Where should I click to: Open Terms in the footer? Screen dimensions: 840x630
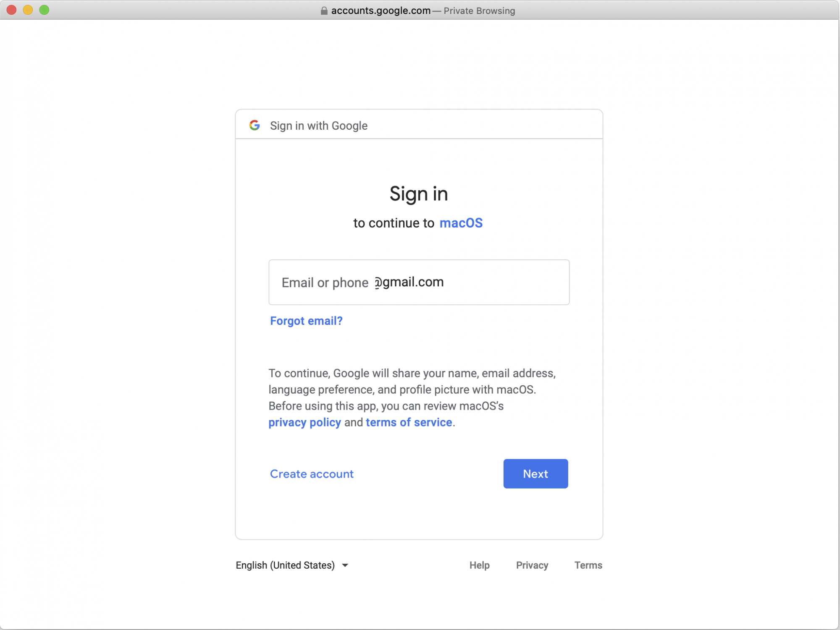(588, 565)
